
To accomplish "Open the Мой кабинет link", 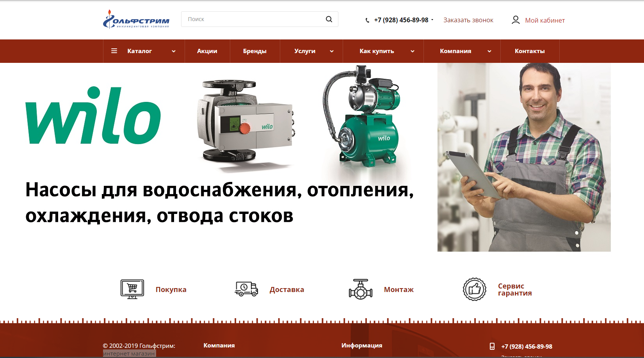I will [545, 20].
